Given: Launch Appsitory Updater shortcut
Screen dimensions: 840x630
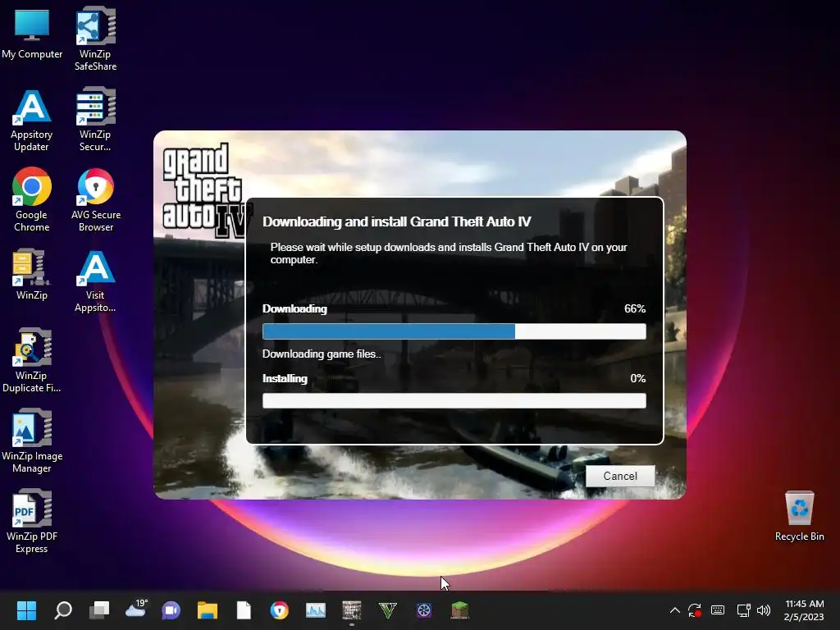Looking at the screenshot, I should coord(32,121).
